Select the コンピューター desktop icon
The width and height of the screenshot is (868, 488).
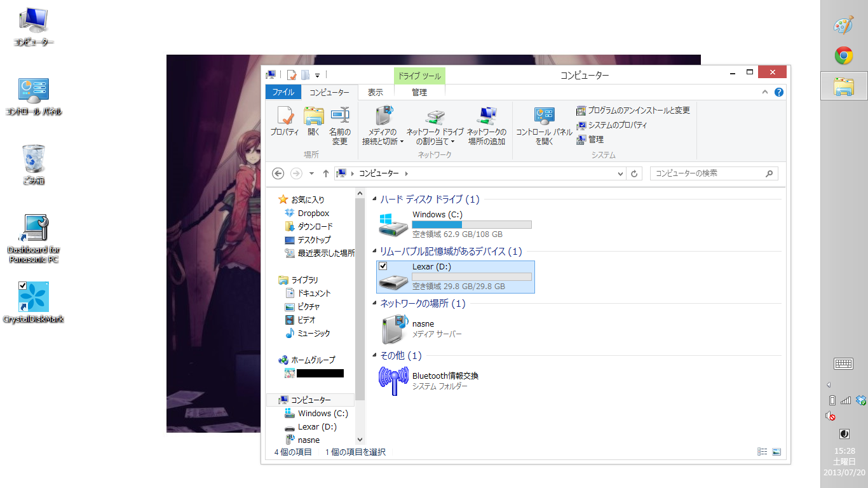34,27
